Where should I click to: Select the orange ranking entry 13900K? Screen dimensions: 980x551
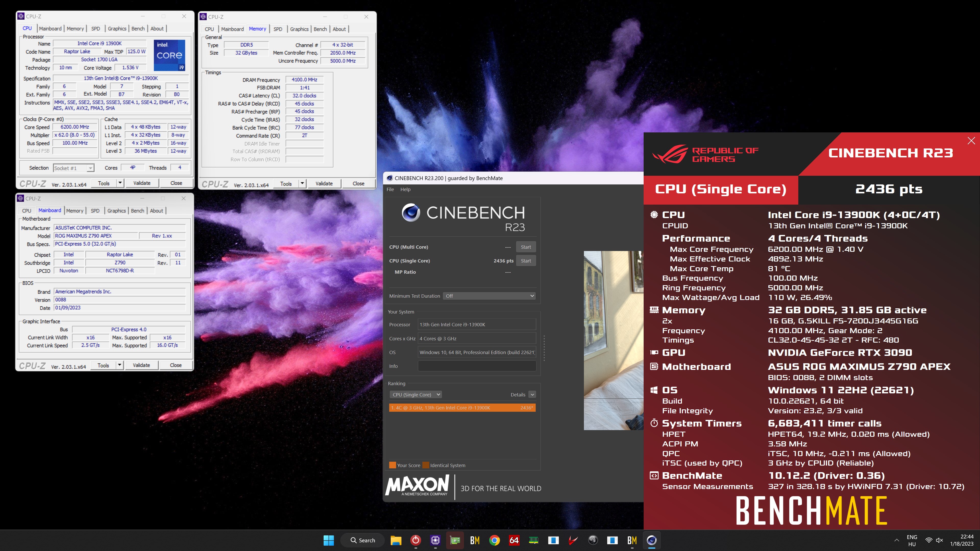(x=462, y=408)
